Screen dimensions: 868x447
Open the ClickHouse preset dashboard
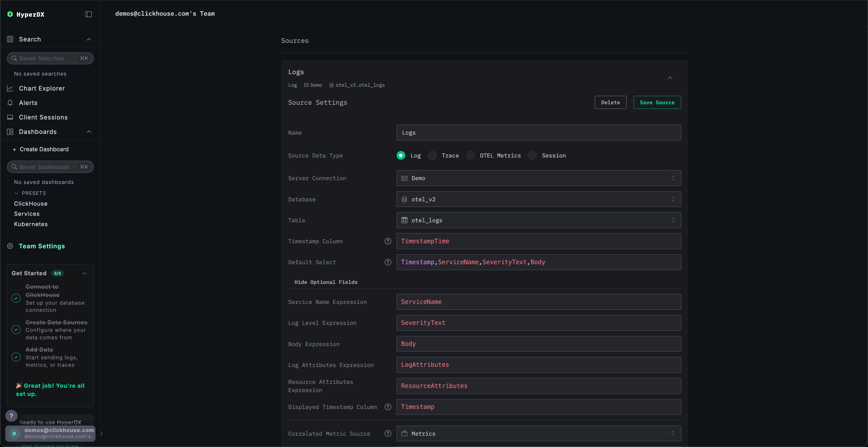(31, 203)
